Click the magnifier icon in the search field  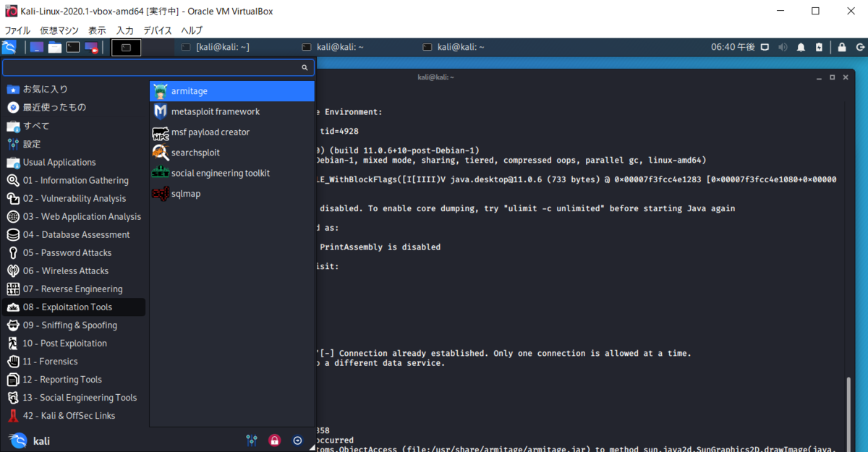click(305, 67)
